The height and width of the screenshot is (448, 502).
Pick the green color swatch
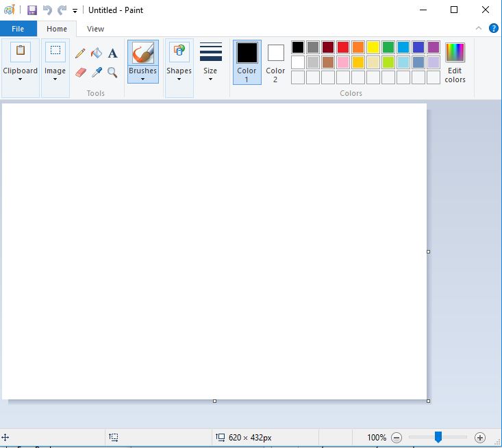(x=388, y=47)
